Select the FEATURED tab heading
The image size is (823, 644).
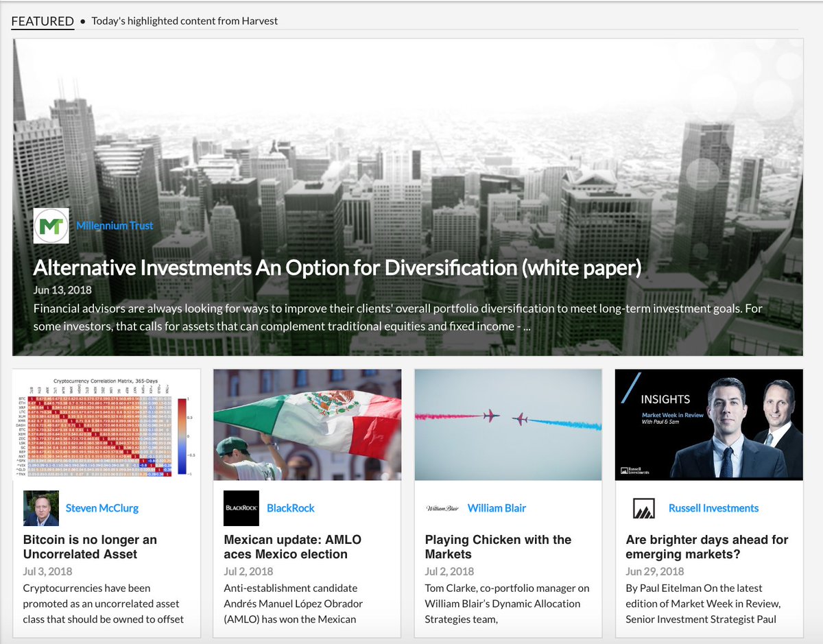43,21
